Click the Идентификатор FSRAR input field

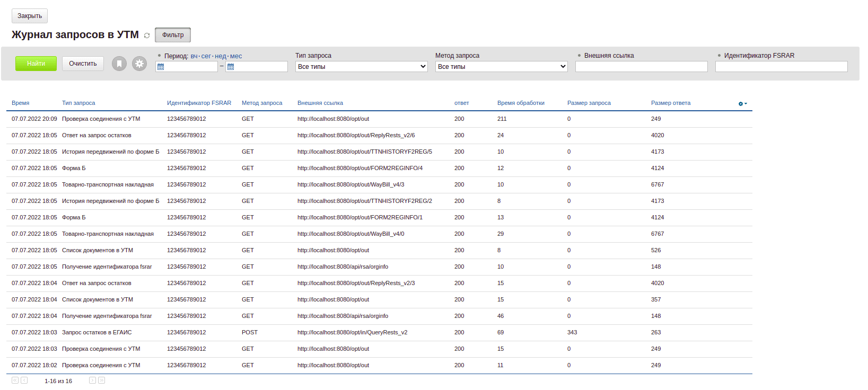tap(781, 67)
